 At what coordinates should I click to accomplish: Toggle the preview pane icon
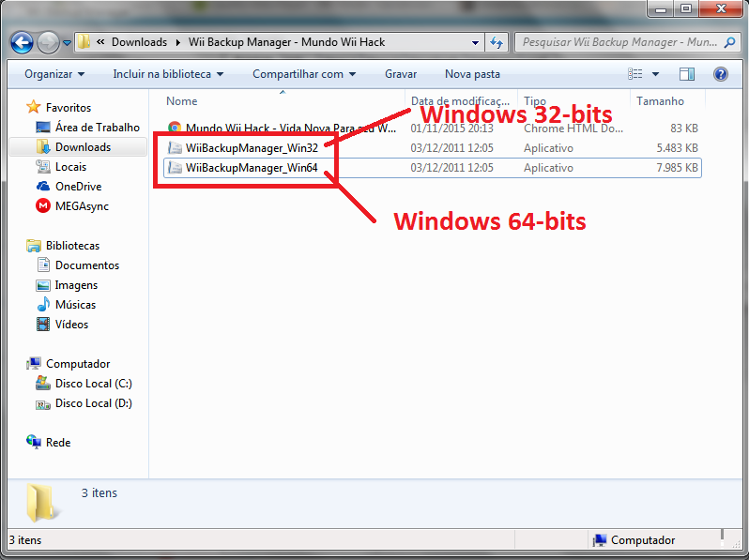[x=687, y=74]
